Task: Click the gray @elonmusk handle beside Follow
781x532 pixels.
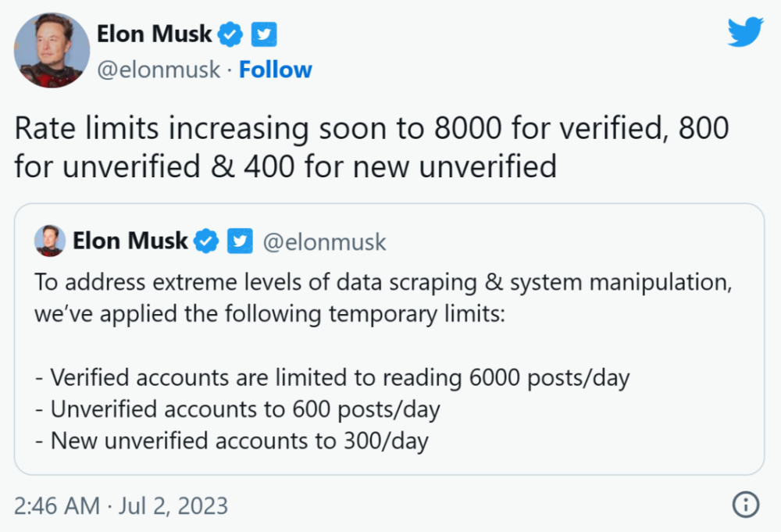Action: click(159, 70)
